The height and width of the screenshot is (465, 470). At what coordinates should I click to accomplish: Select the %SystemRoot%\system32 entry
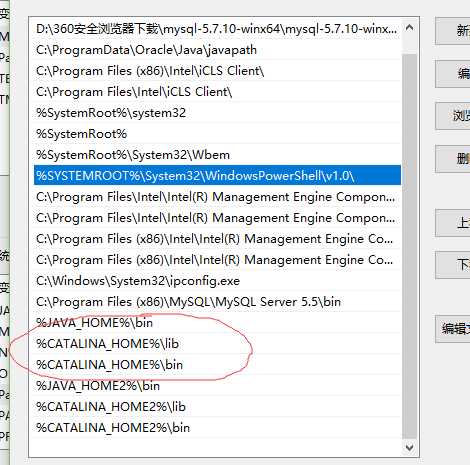point(217,113)
